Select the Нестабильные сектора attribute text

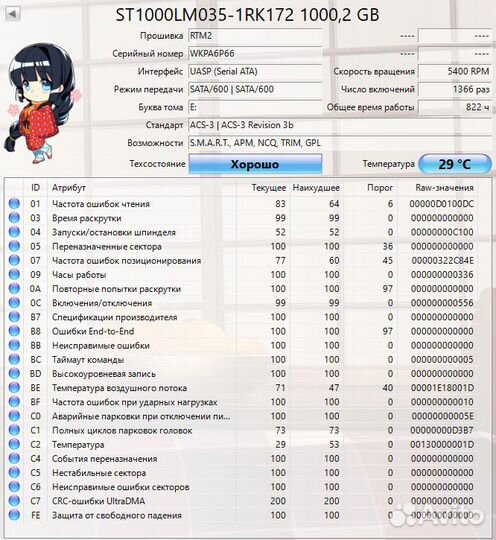(99, 472)
